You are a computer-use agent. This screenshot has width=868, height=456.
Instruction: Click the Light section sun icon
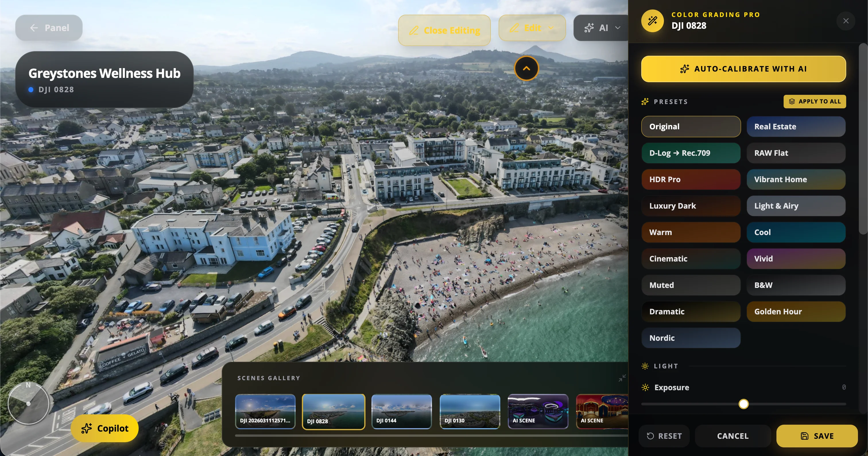click(645, 366)
